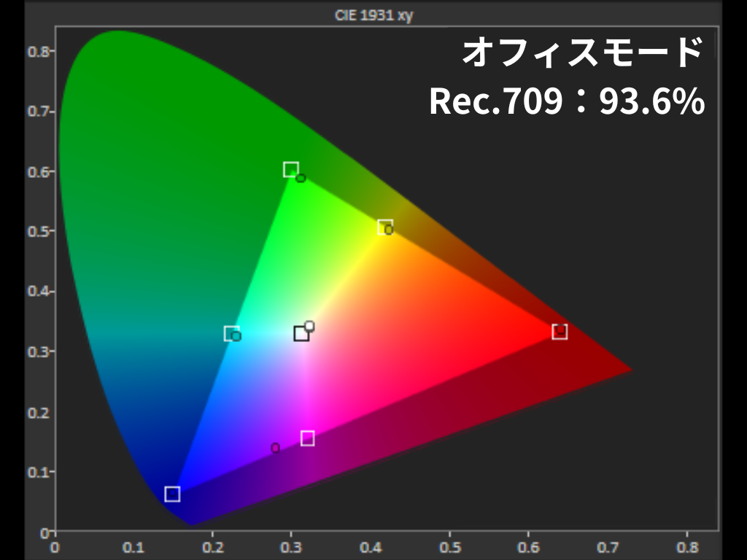747x560 pixels.
Task: Click the Rec.709：93.6% text
Action: tap(567, 101)
